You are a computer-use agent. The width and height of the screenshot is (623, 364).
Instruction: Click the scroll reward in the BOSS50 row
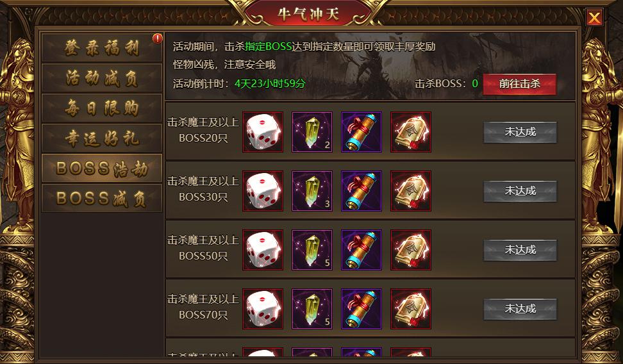[x=361, y=249]
